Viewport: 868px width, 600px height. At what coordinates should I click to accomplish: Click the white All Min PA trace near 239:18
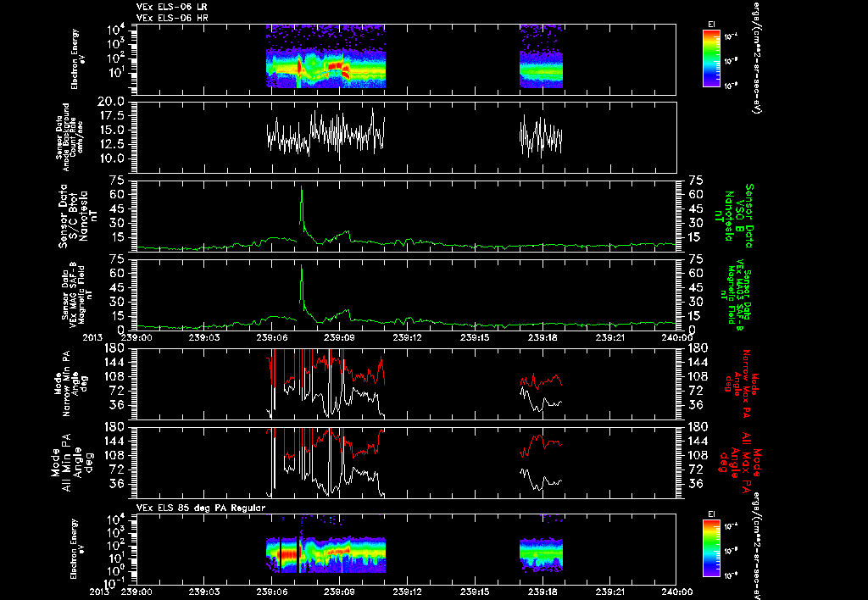point(542,480)
